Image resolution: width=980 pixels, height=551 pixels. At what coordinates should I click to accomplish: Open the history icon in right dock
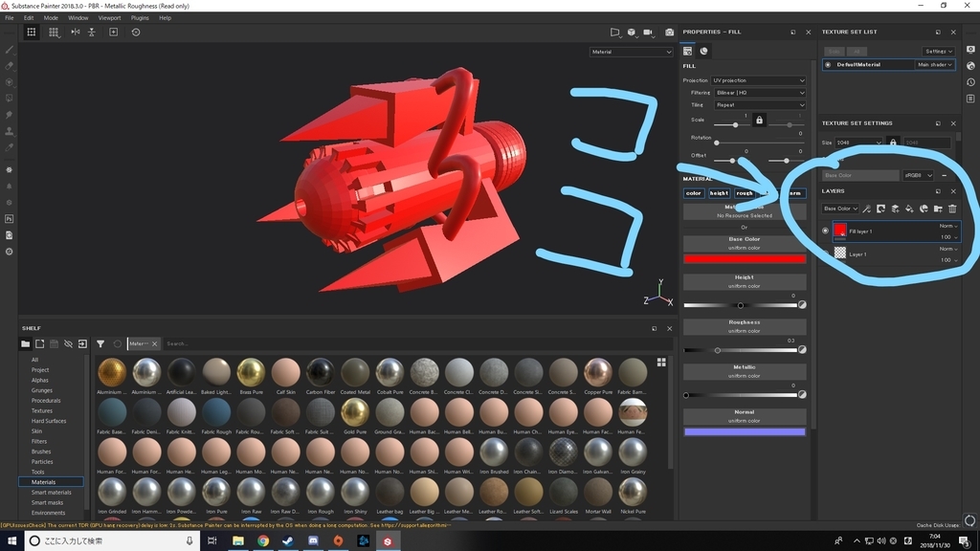pyautogui.click(x=970, y=82)
